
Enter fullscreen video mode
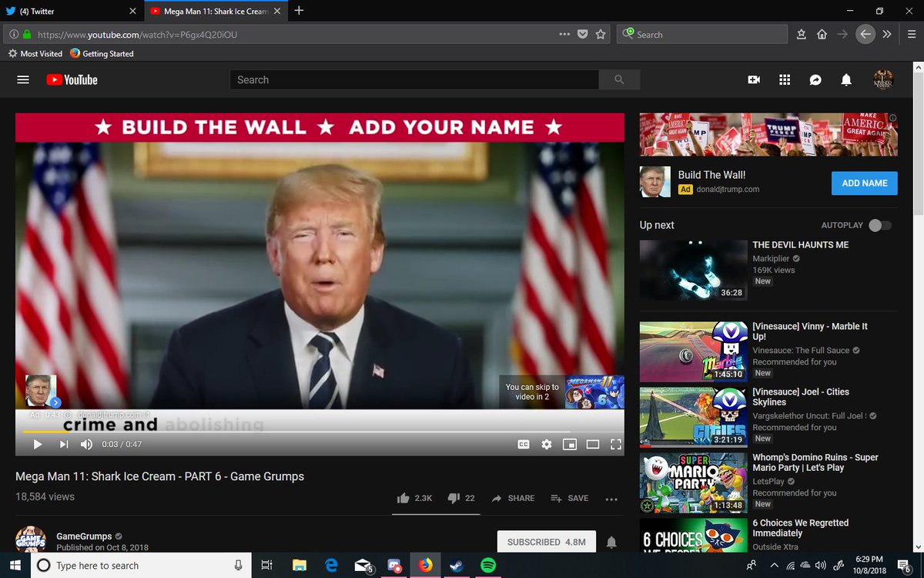(616, 444)
